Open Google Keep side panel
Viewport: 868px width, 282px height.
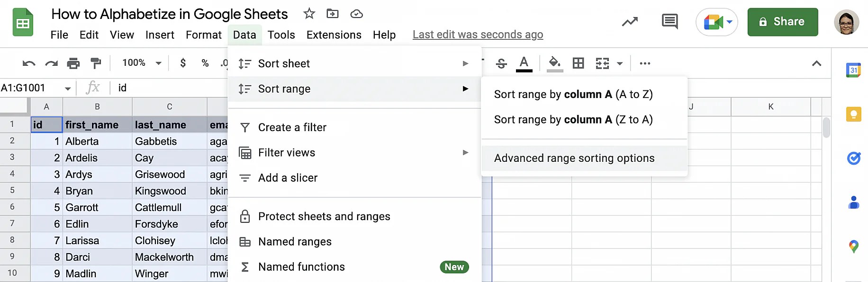(x=853, y=114)
